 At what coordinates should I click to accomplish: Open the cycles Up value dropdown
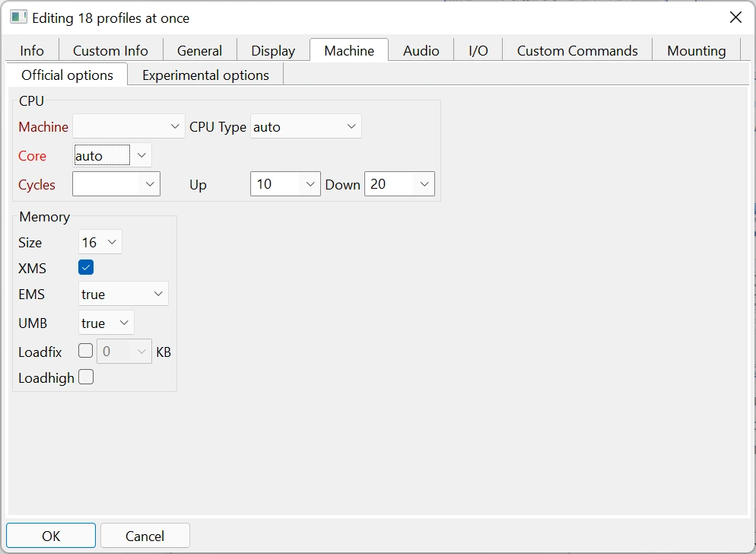(x=285, y=184)
